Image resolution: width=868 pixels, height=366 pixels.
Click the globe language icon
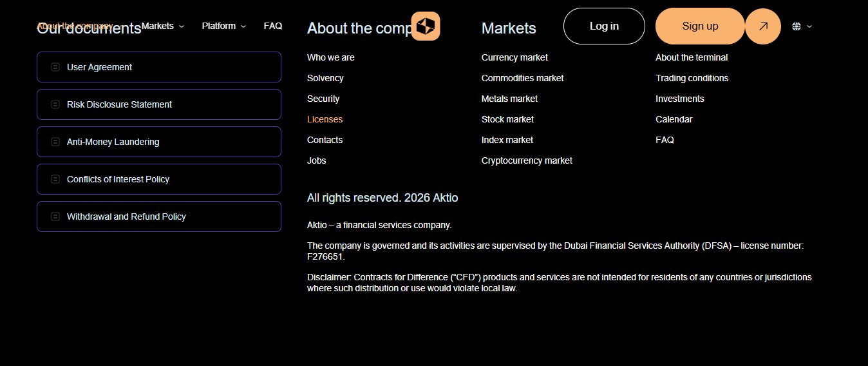(x=797, y=26)
